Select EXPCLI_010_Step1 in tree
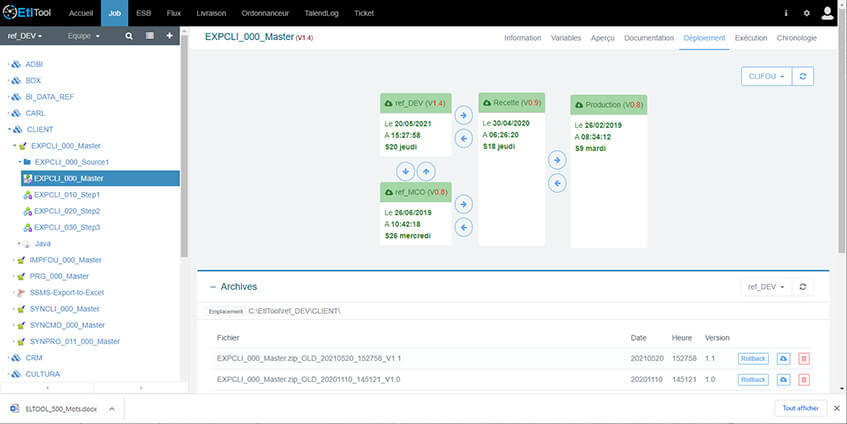Screen dimensions: 847x424 (x=66, y=195)
